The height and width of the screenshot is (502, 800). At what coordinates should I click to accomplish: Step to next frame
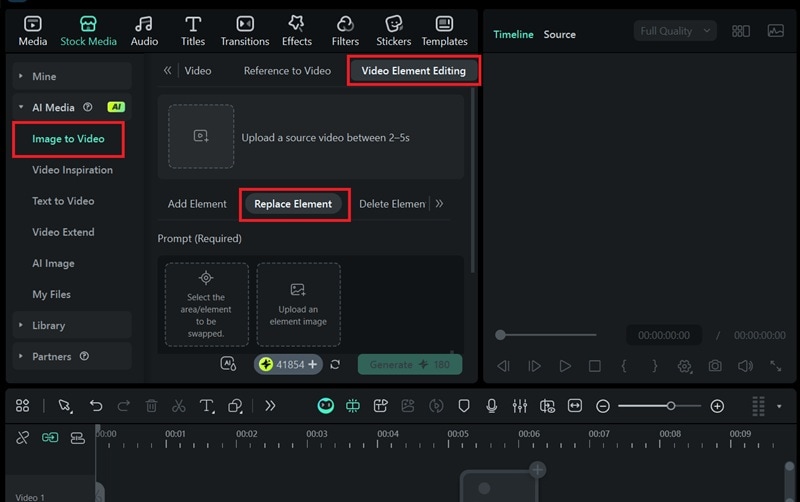(534, 366)
